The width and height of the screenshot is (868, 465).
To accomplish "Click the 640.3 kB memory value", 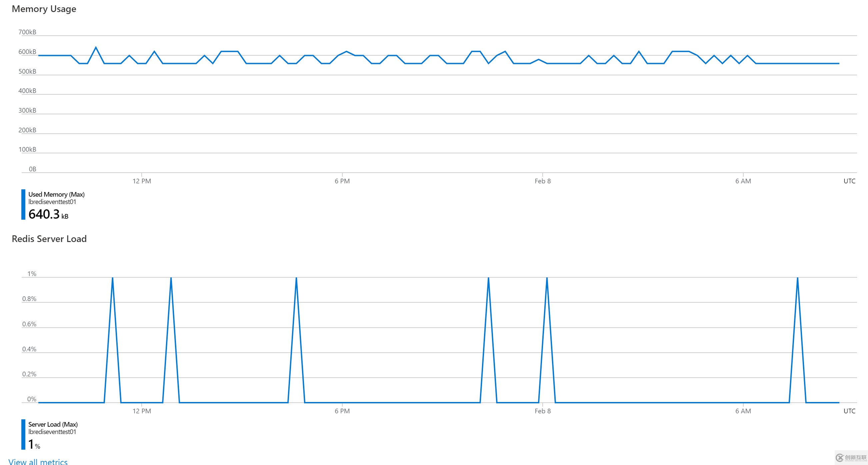I will click(x=48, y=214).
